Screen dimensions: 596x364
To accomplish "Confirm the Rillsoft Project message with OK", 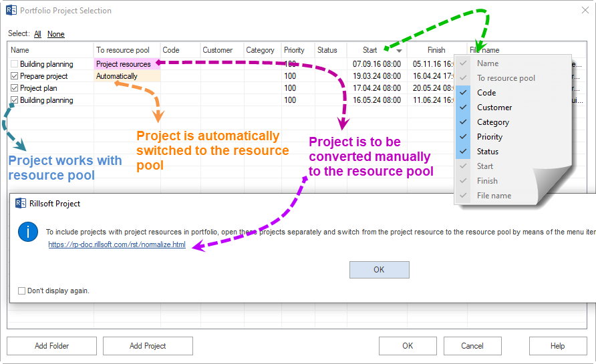I will (380, 270).
